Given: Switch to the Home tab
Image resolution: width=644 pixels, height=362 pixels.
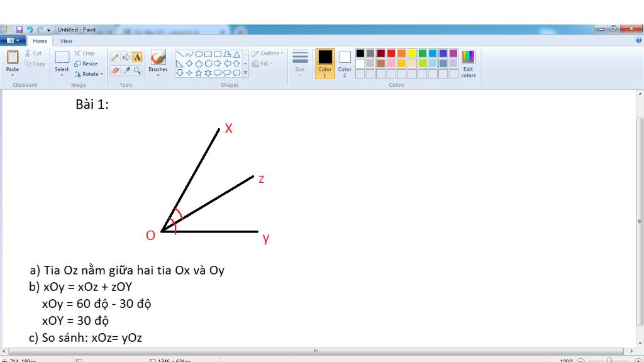Looking at the screenshot, I should (40, 41).
